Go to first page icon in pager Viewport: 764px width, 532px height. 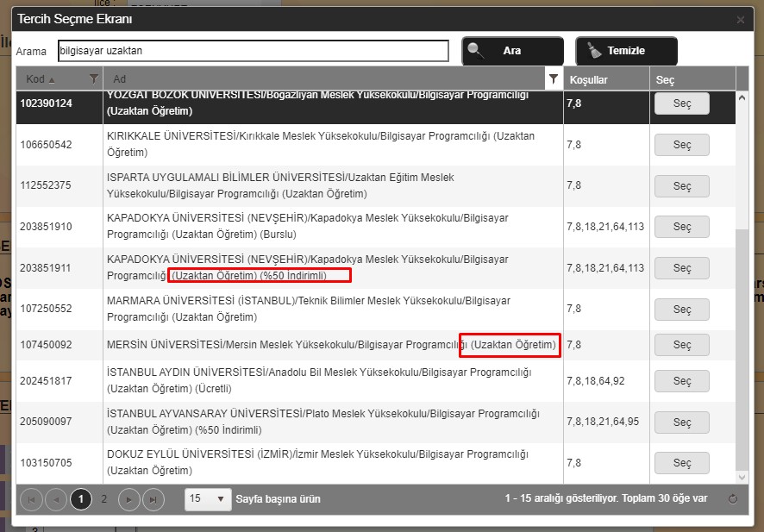32,499
